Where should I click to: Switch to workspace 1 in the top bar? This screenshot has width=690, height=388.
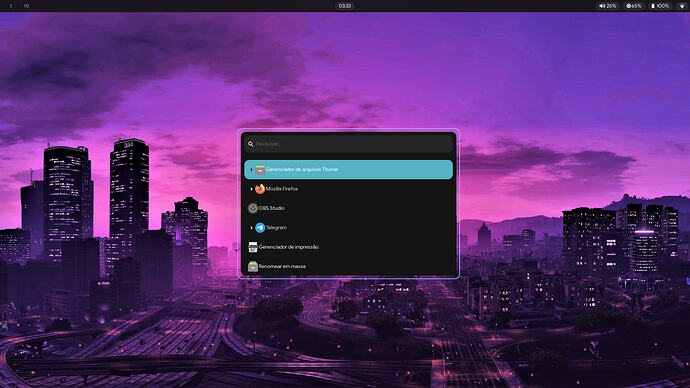(x=11, y=6)
